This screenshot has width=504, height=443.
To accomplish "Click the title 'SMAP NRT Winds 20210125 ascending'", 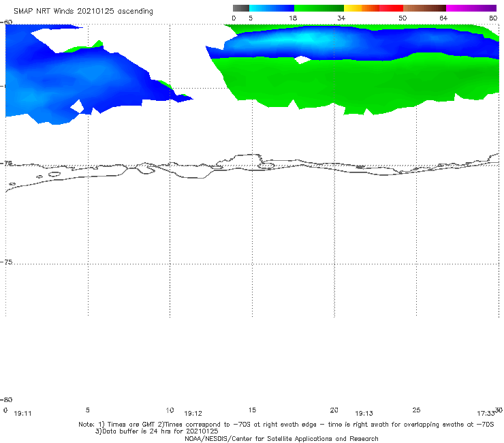I will [x=83, y=11].
